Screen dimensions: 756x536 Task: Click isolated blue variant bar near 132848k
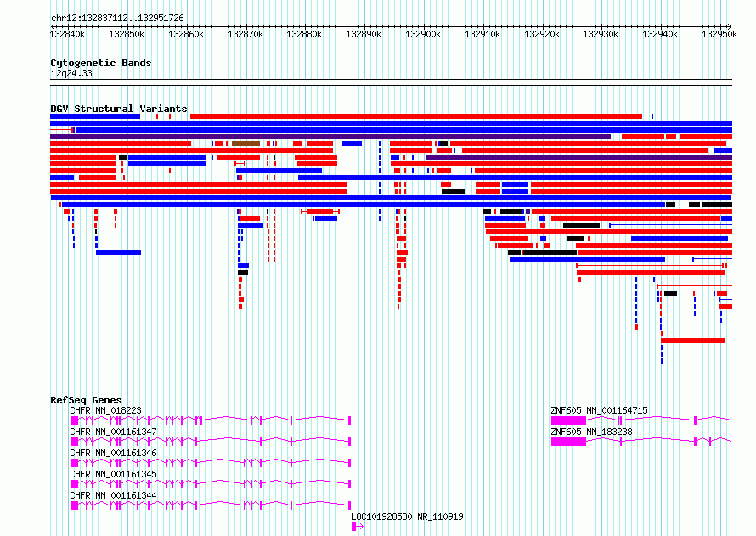pos(119,252)
